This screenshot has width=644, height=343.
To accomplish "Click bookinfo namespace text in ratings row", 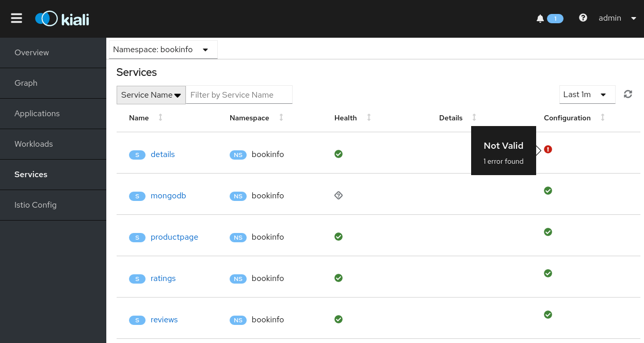I will click(268, 278).
